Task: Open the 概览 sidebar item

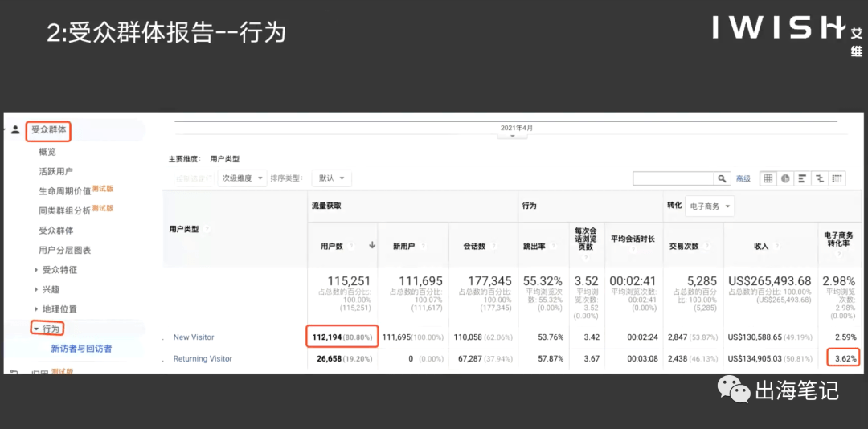Action: [x=47, y=152]
